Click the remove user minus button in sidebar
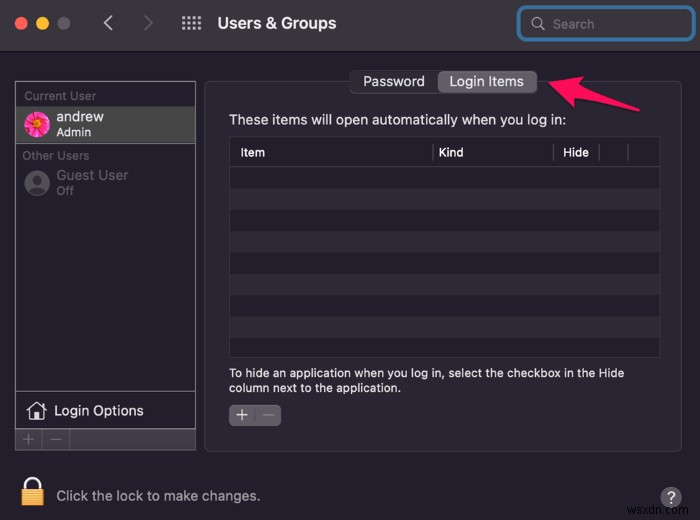This screenshot has width=700, height=520. 56,439
